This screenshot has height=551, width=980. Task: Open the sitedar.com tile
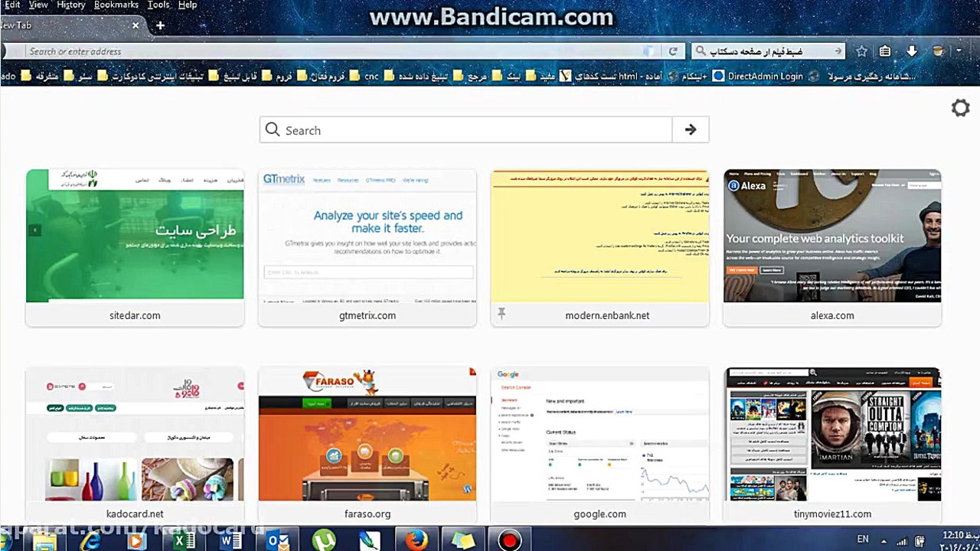tap(135, 248)
